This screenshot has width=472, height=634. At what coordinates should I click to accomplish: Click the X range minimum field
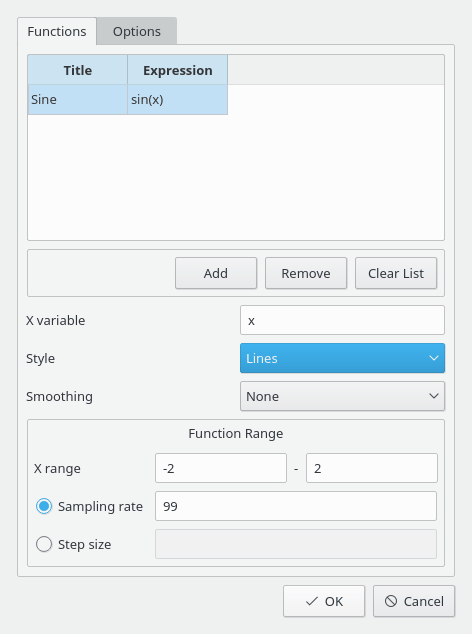tap(221, 468)
